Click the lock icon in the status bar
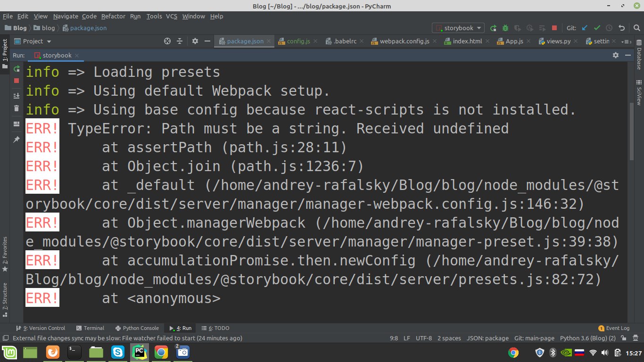The height and width of the screenshot is (362, 644). [x=624, y=338]
